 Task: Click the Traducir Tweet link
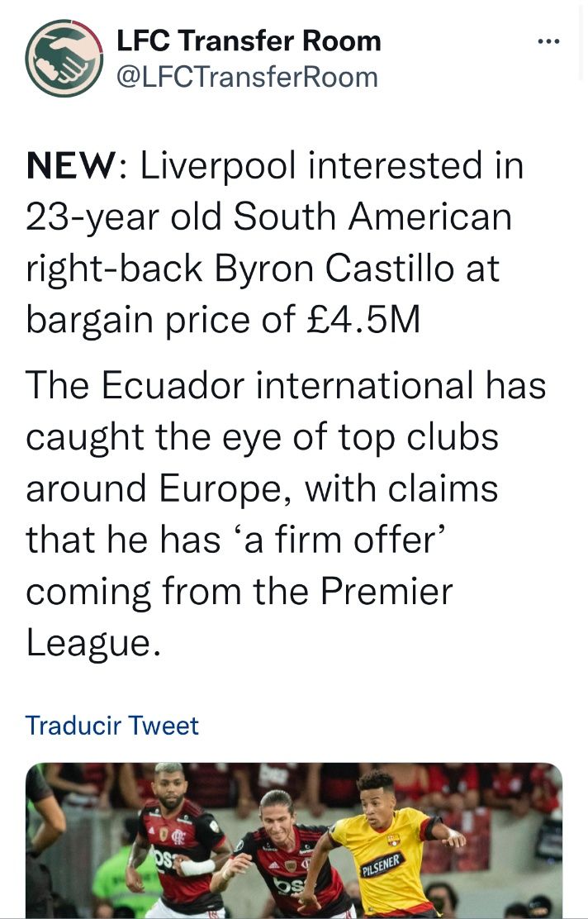point(112,726)
